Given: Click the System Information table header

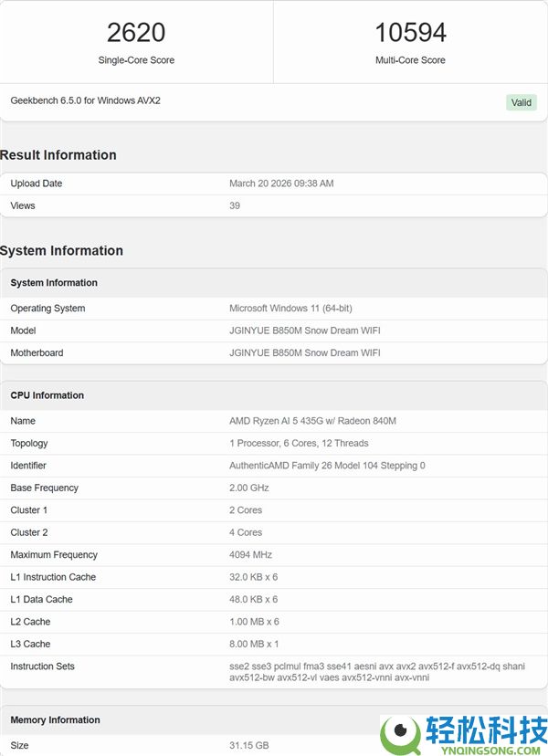Looking at the screenshot, I should pyautogui.click(x=273, y=282).
